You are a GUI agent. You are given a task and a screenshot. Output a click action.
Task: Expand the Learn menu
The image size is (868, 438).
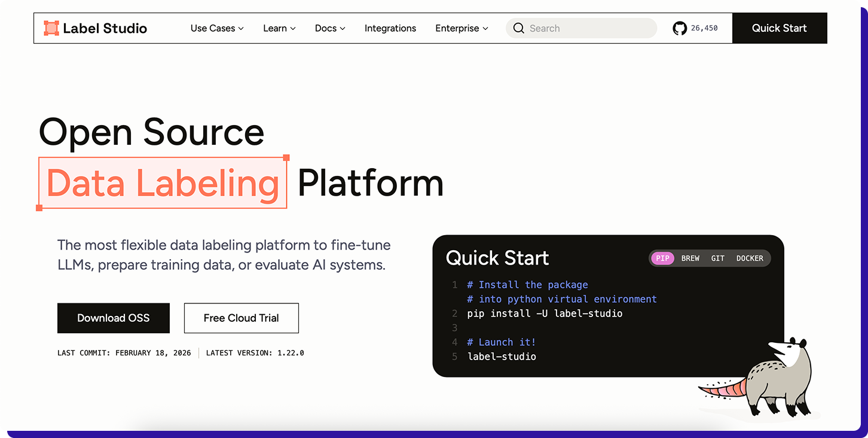click(279, 28)
